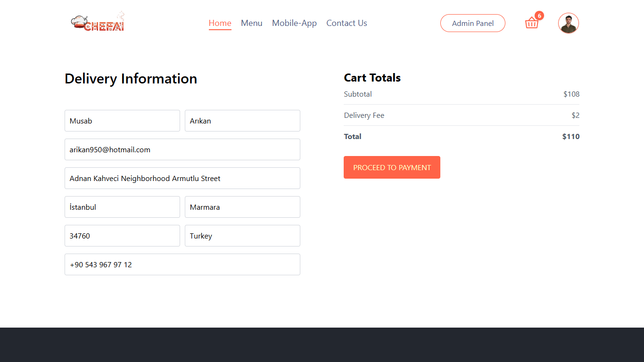Click the state field showing Marmara
This screenshot has width=644, height=362.
click(x=242, y=207)
